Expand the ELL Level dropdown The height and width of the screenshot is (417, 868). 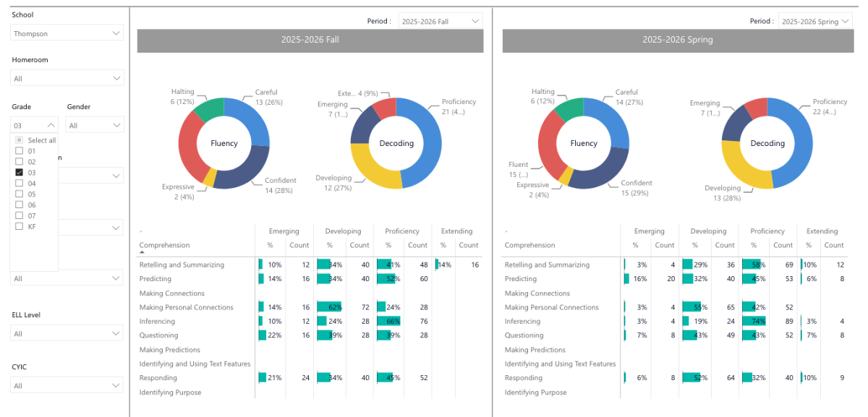[67, 333]
